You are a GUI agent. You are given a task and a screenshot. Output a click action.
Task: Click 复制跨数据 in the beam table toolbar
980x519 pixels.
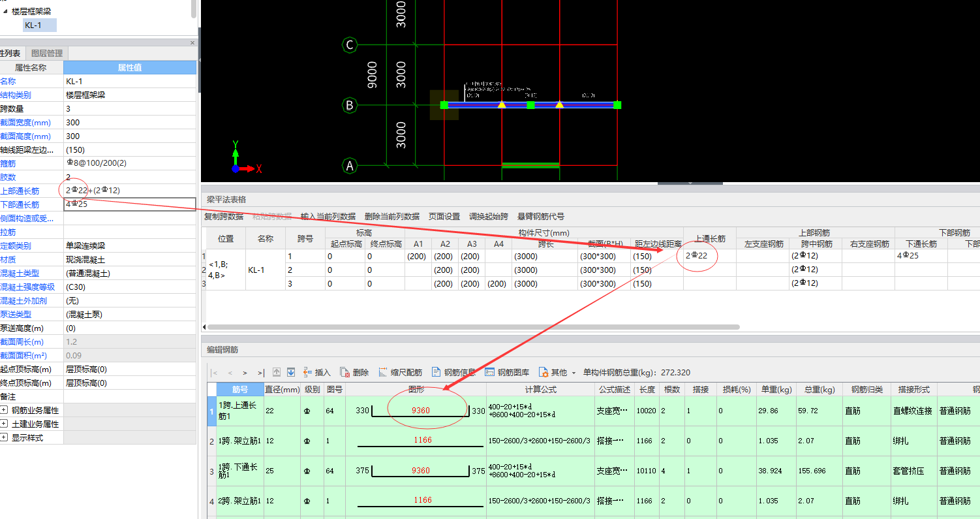224,216
